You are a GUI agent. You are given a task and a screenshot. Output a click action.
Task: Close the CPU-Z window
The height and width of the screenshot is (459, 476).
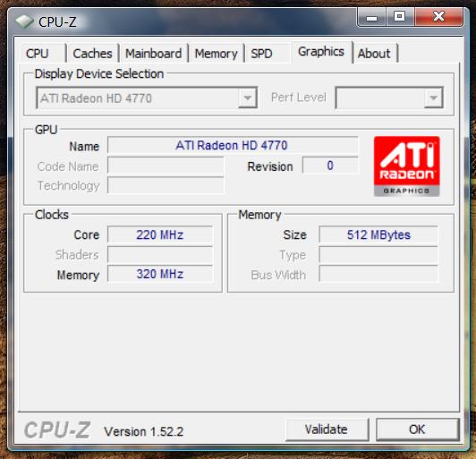tap(438, 18)
